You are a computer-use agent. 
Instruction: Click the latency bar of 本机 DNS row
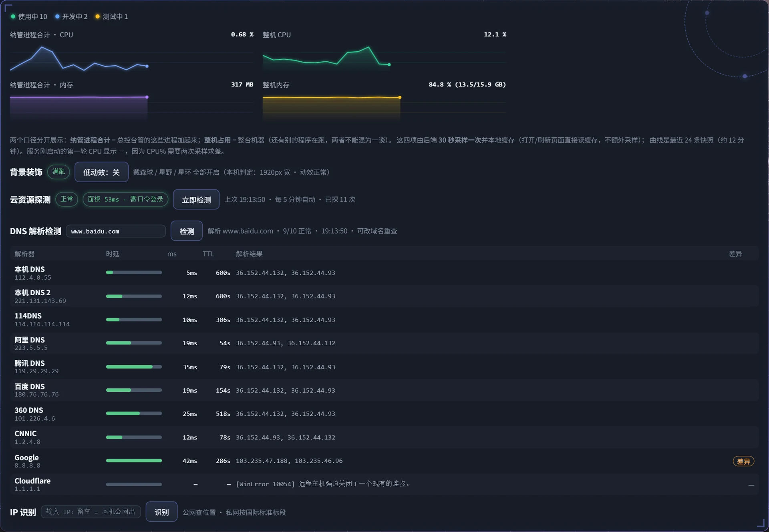(134, 272)
